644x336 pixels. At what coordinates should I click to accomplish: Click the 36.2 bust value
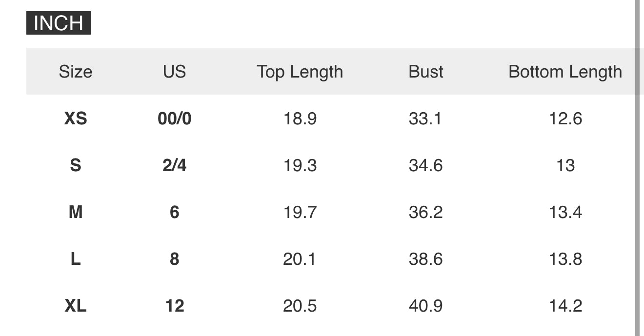[x=426, y=212]
